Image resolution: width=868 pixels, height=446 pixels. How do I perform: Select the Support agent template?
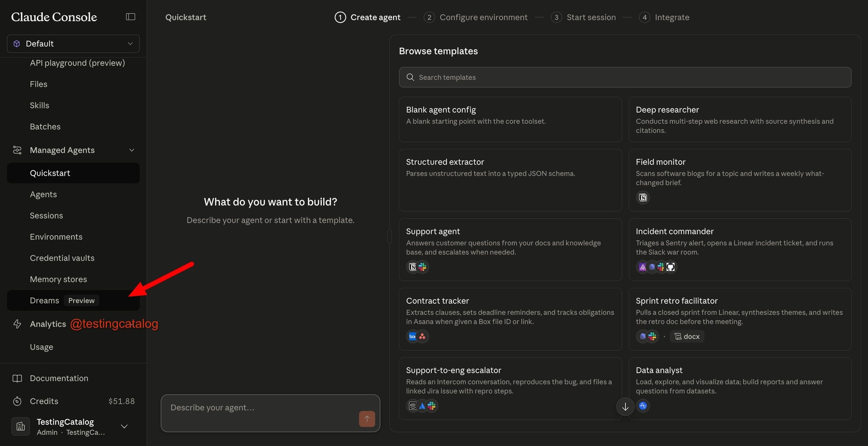(x=510, y=250)
